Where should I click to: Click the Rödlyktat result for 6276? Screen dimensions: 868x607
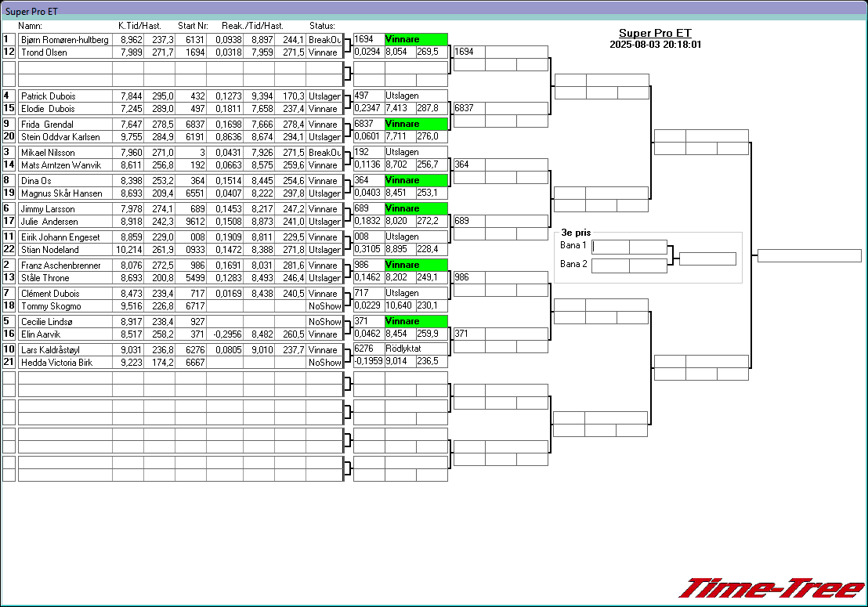[416, 349]
